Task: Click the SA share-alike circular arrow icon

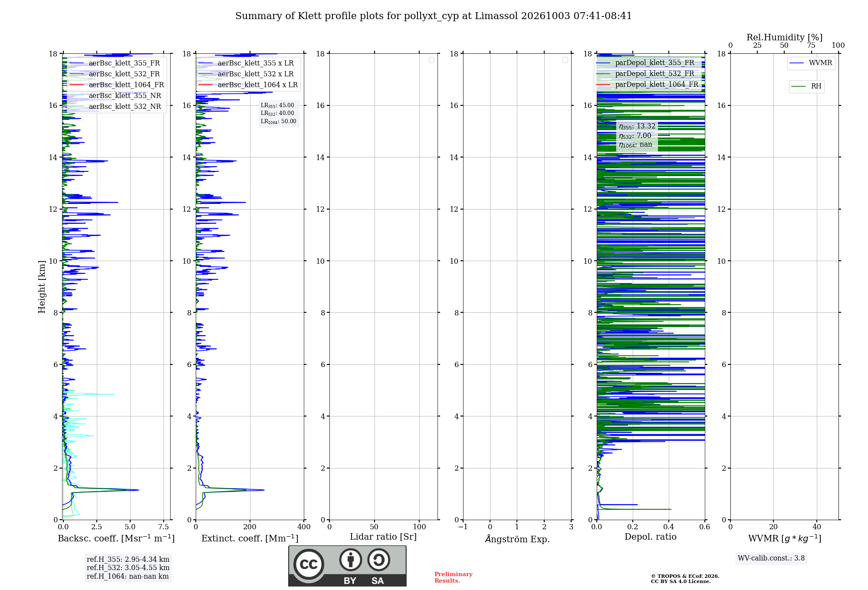Action: pos(378,560)
